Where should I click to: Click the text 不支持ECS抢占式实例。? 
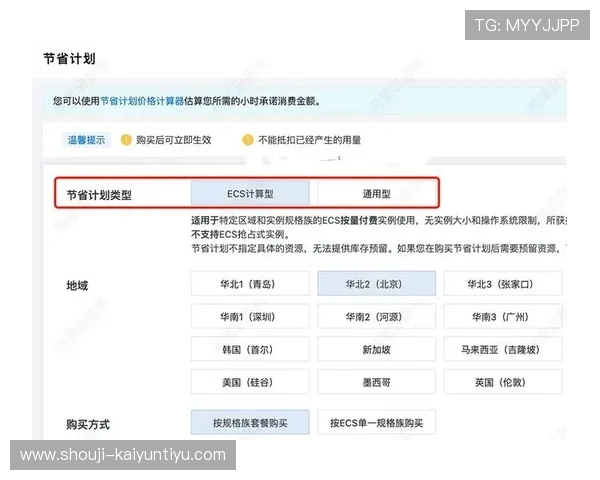tap(241, 234)
